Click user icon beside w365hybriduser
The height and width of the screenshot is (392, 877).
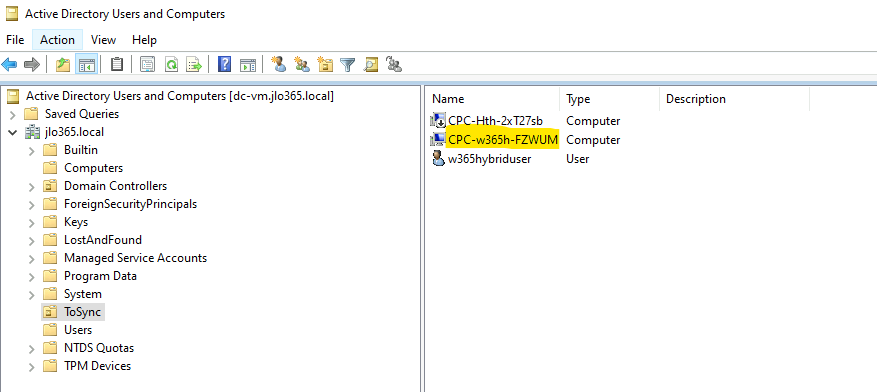tap(438, 158)
